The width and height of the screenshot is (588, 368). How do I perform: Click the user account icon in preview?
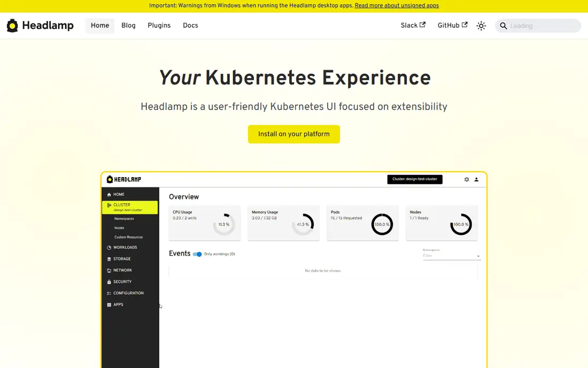[x=476, y=180]
